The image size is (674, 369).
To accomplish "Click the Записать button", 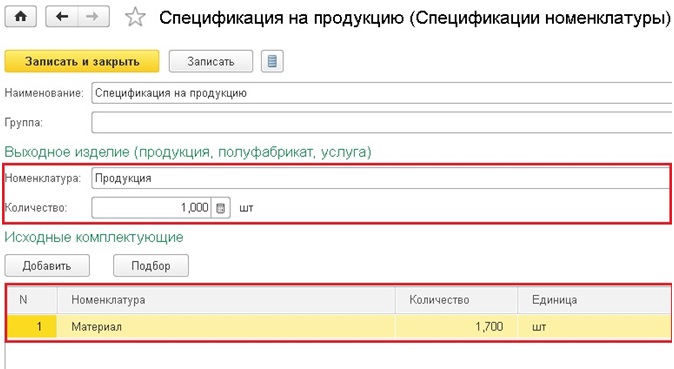I will point(211,62).
